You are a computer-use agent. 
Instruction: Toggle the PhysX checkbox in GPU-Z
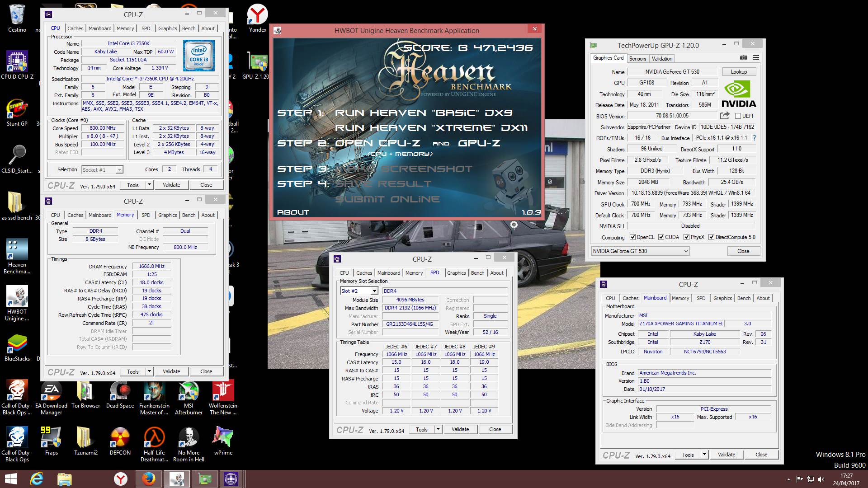tap(686, 237)
